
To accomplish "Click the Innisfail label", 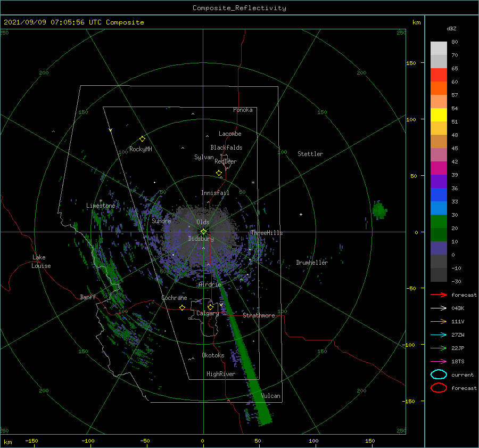I will [215, 193].
